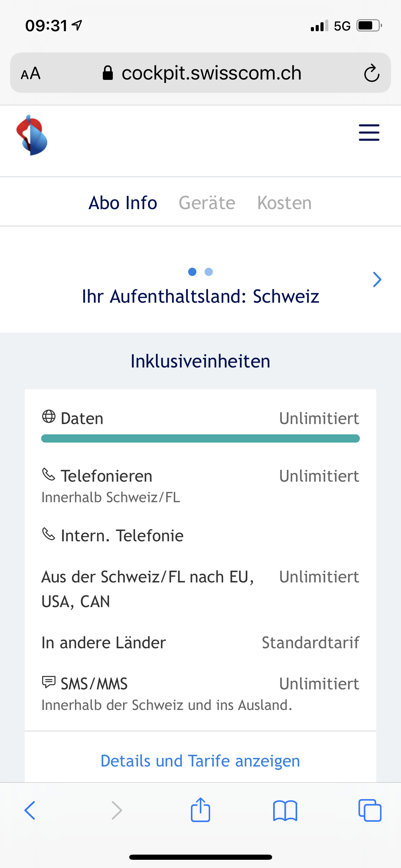The height and width of the screenshot is (868, 401).
Task: Open the hamburger navigation menu
Action: click(x=369, y=133)
